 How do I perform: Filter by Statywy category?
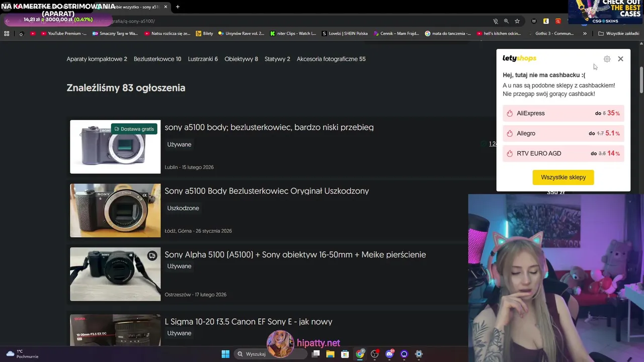(277, 59)
